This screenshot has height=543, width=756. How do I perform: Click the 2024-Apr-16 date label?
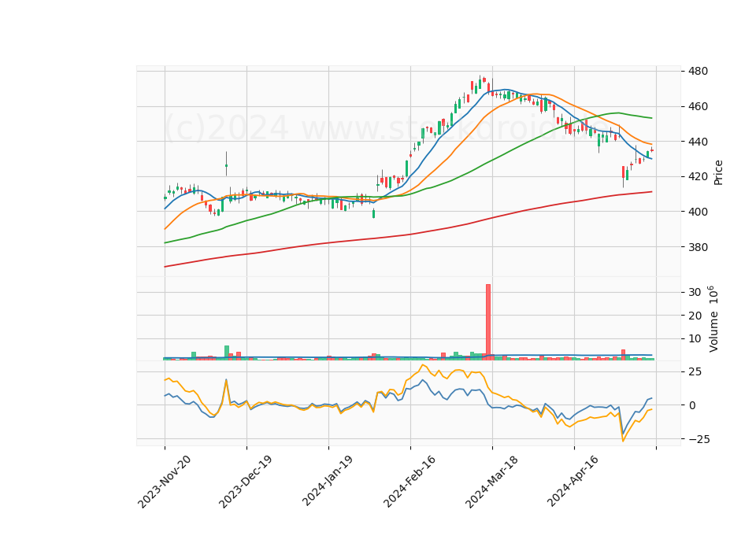point(573,482)
